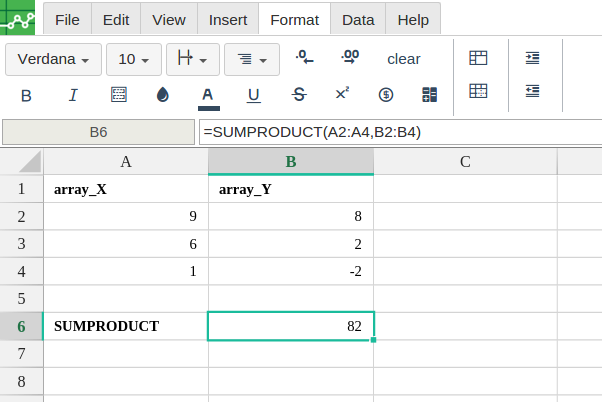Select row 1 header
The height and width of the screenshot is (402, 602).
(x=22, y=189)
